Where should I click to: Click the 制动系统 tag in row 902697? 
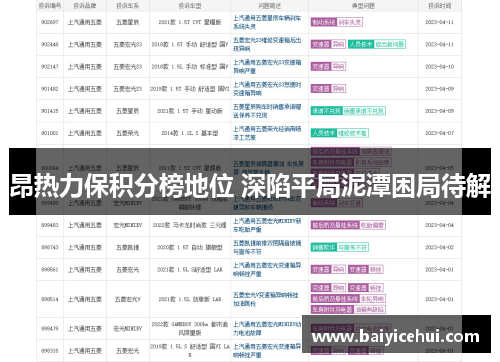tap(323, 22)
